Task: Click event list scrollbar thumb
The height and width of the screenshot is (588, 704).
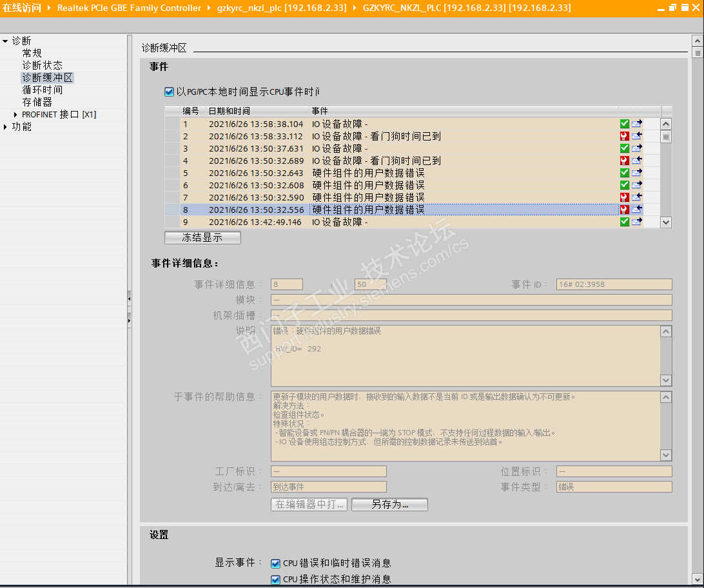Action: [x=666, y=137]
